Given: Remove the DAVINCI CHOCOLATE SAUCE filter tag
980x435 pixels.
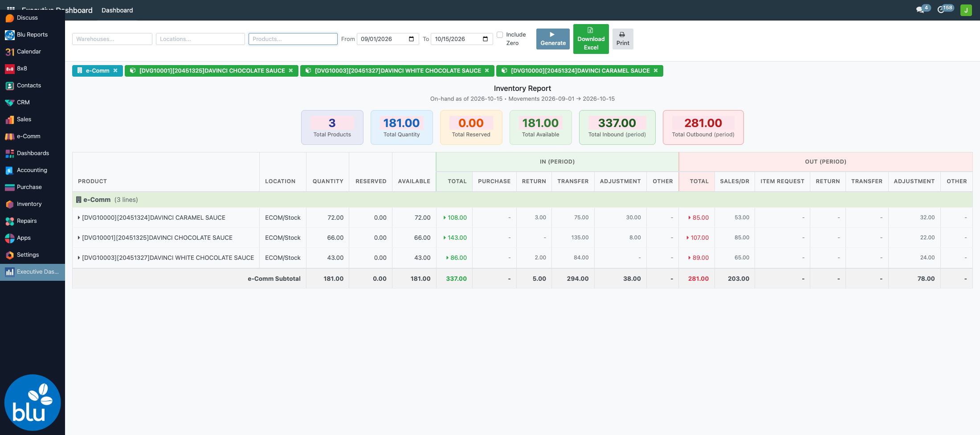Looking at the screenshot, I should tap(291, 71).
